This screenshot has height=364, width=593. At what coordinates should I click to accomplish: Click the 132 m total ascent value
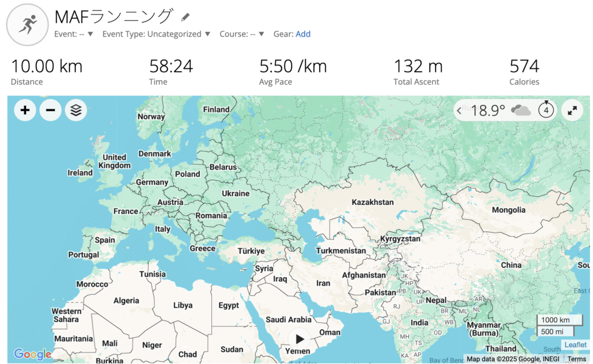[418, 67]
